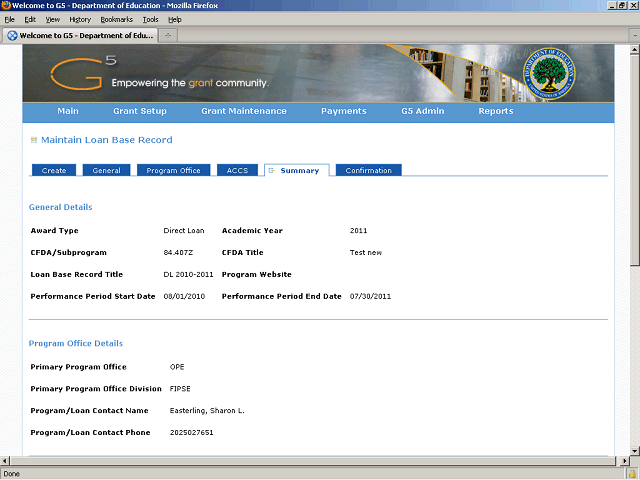Switch to the General tab
The image size is (640, 480).
pyautogui.click(x=107, y=171)
